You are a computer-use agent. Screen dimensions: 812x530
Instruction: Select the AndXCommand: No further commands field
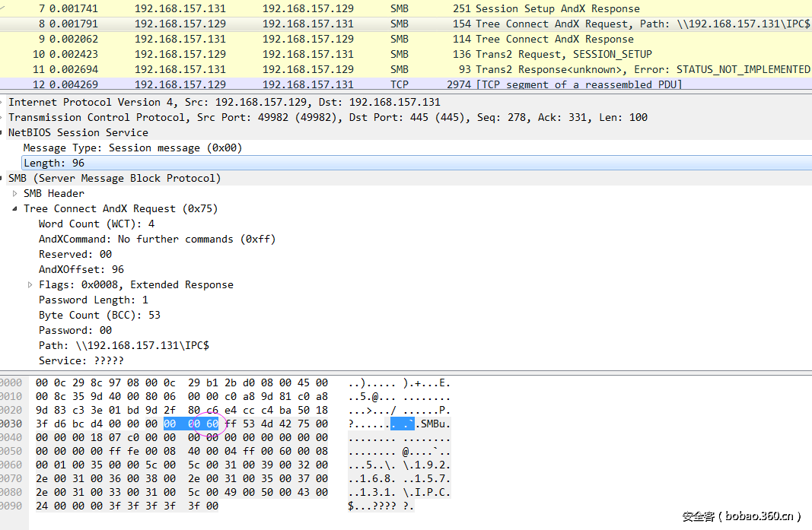click(x=157, y=240)
